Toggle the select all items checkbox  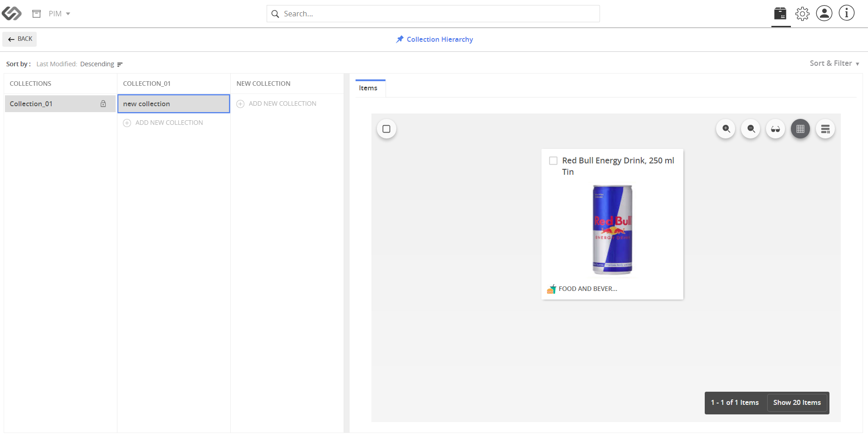pyautogui.click(x=386, y=129)
